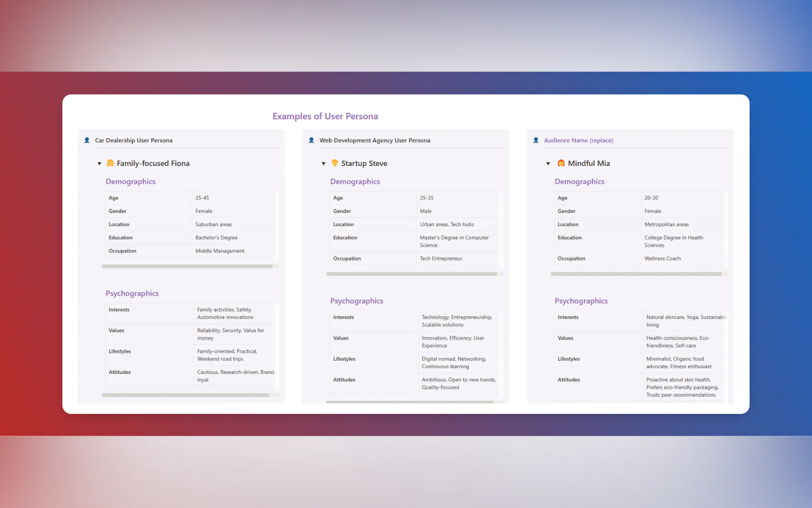The image size is (812, 508).
Task: Click Startup Steve's face emoji icon
Action: (x=334, y=163)
